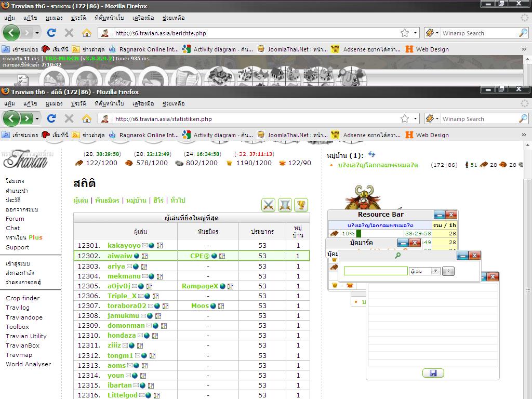
Task: Open the Travian Plus sidebar link
Action: tap(24, 237)
